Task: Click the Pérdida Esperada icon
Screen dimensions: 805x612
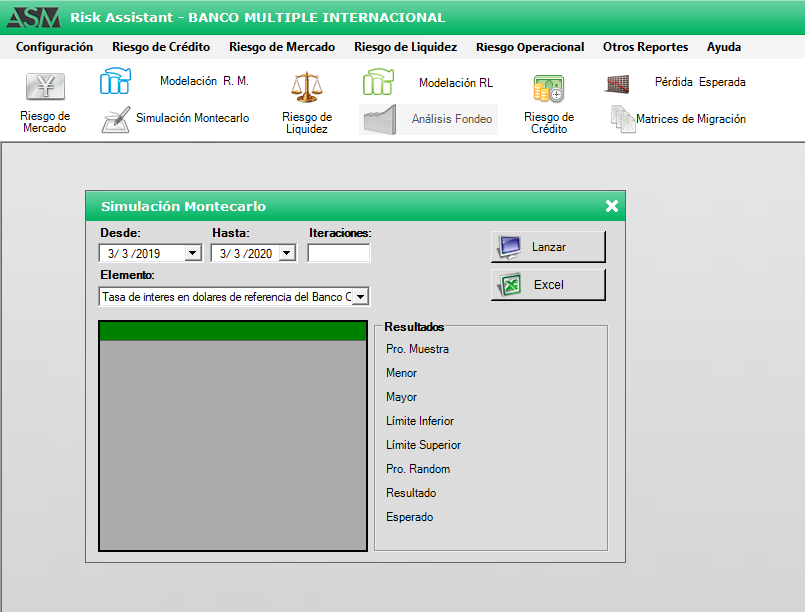Action: tap(617, 84)
